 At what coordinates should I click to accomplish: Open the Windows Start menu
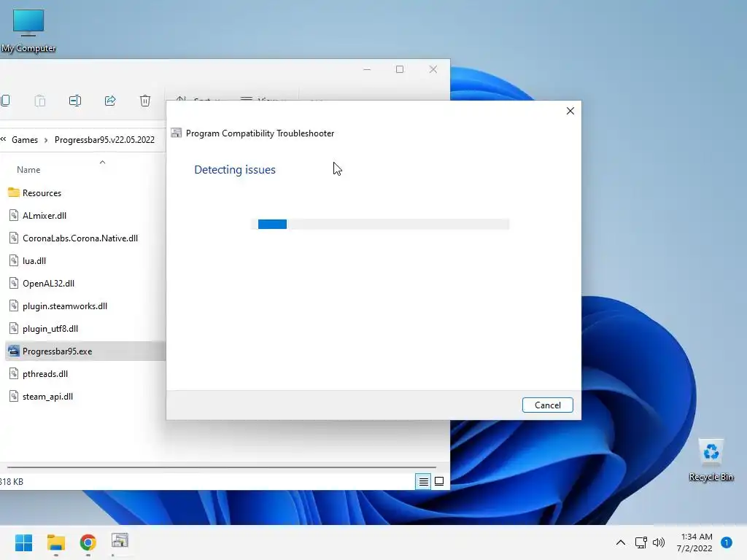23,542
